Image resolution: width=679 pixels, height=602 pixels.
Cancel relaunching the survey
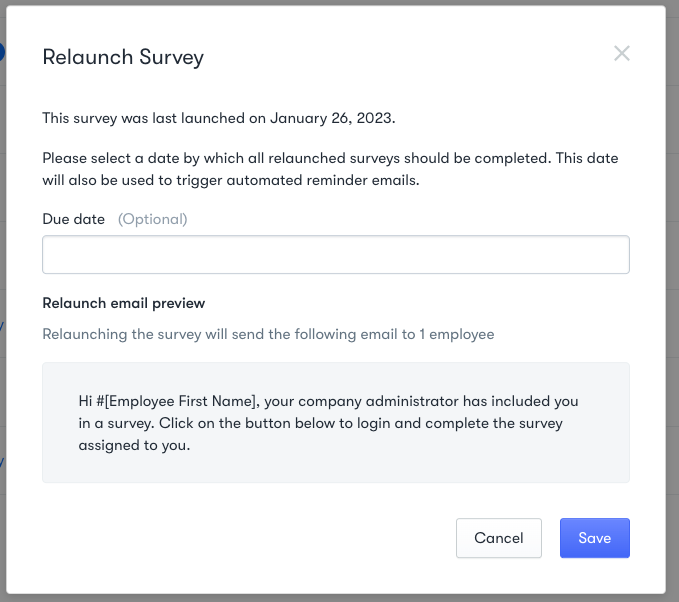click(498, 537)
